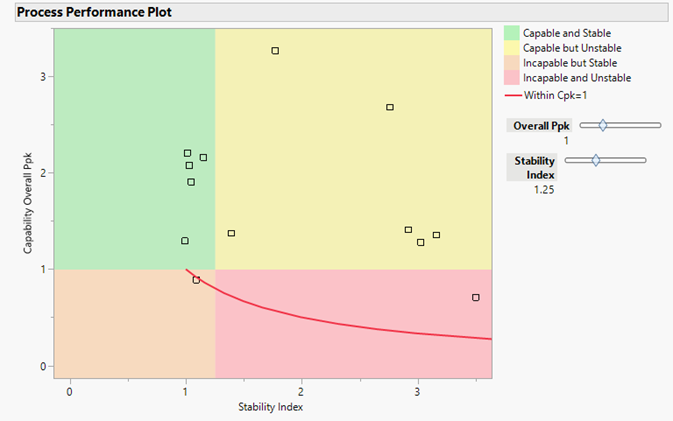The height and width of the screenshot is (421, 673).
Task: Select the yellow-region point nearest the green boundary
Action: click(231, 233)
